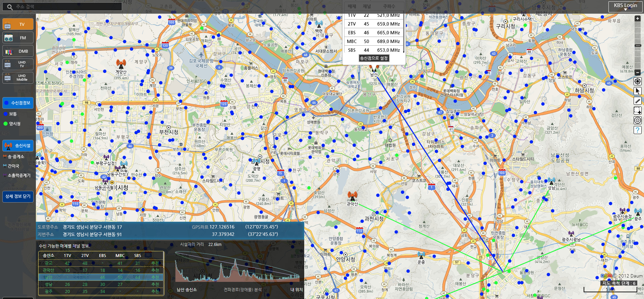Click 운중 relay station icon

[x=421, y=255]
